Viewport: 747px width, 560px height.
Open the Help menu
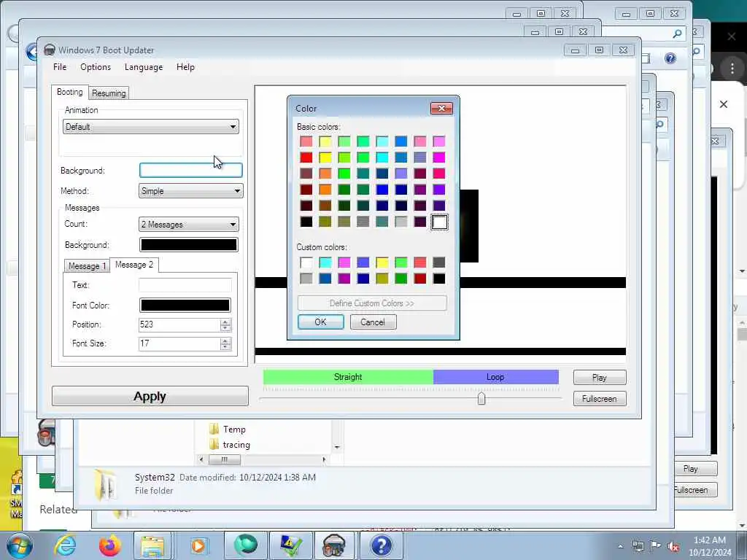pyautogui.click(x=185, y=67)
